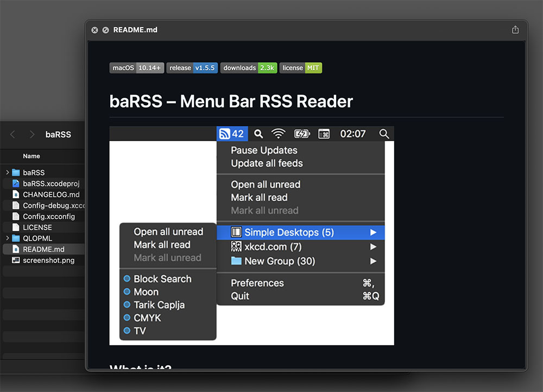Click the charging battery icon in the menu bar
Screen dimensions: 543x392
[x=302, y=134]
